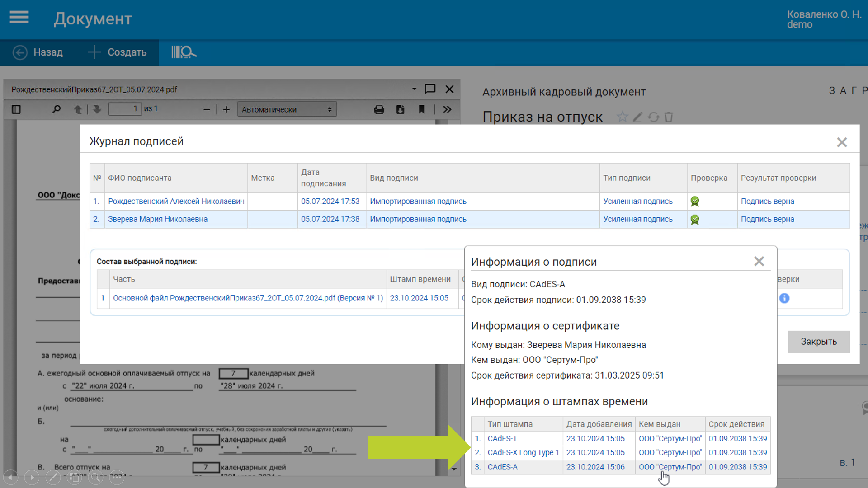The height and width of the screenshot is (488, 868).
Task: Zoom out the PDF document
Action: [207, 109]
